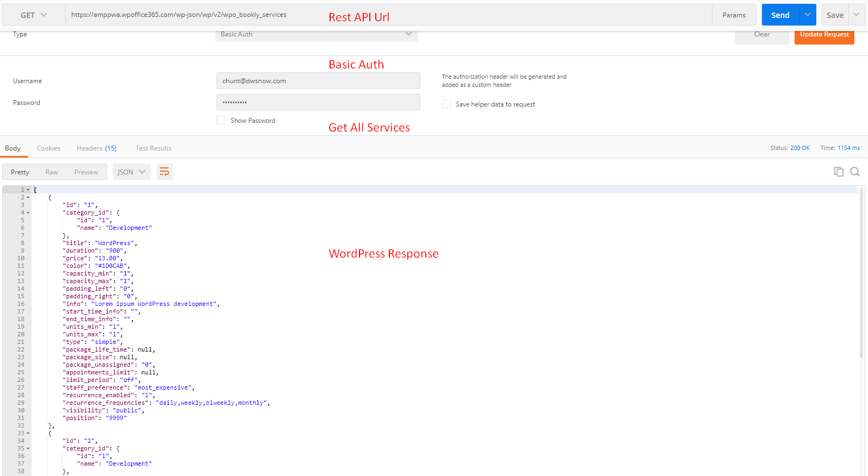Viewport: 868px width, 476px height.
Task: Open the response search magnifier icon
Action: coord(855,172)
